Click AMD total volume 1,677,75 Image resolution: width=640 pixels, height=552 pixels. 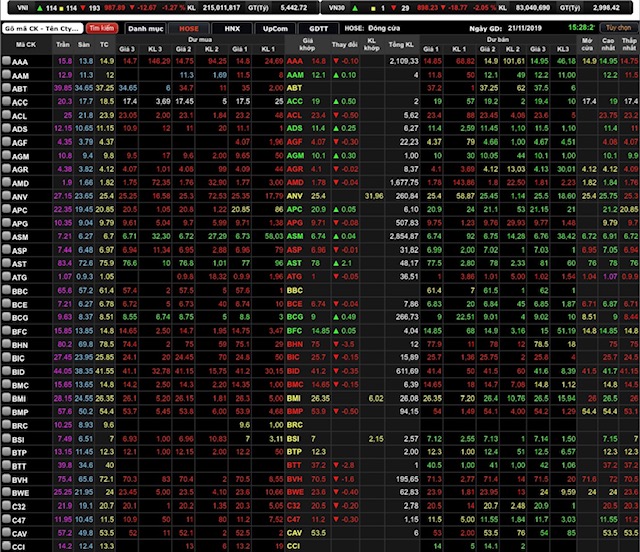(404, 183)
